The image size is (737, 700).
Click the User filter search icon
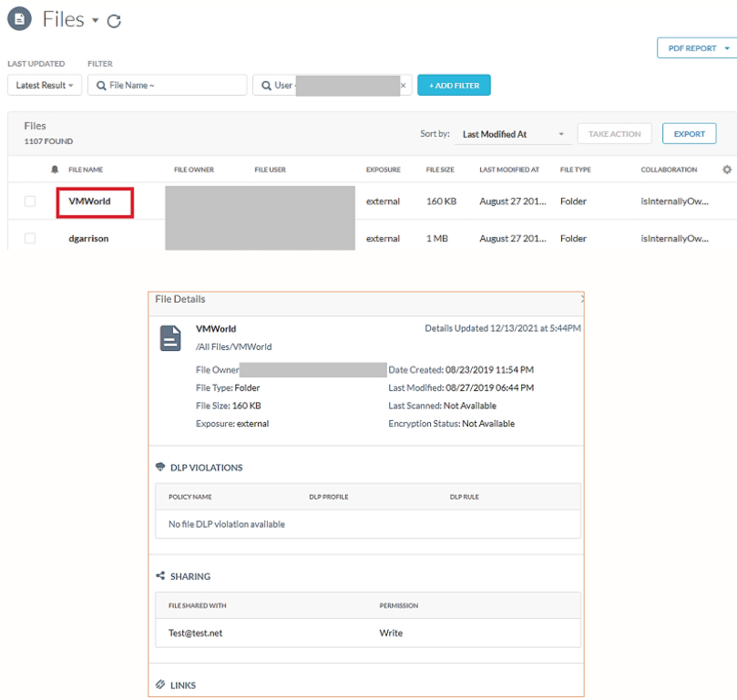click(266, 86)
